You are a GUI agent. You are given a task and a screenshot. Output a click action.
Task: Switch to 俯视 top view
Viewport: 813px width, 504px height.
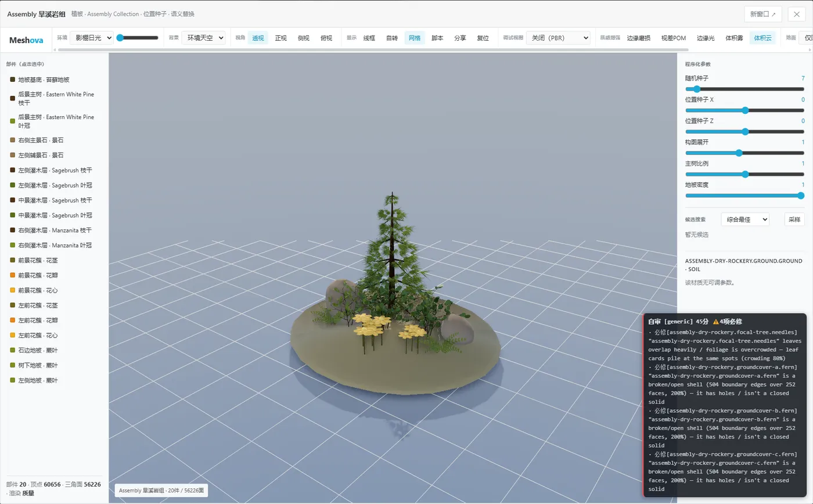326,38
